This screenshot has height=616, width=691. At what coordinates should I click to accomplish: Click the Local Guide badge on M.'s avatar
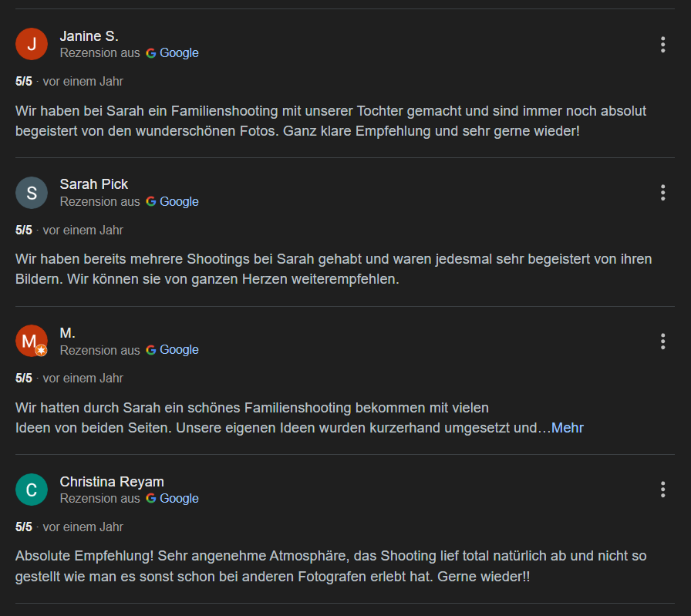coord(42,352)
